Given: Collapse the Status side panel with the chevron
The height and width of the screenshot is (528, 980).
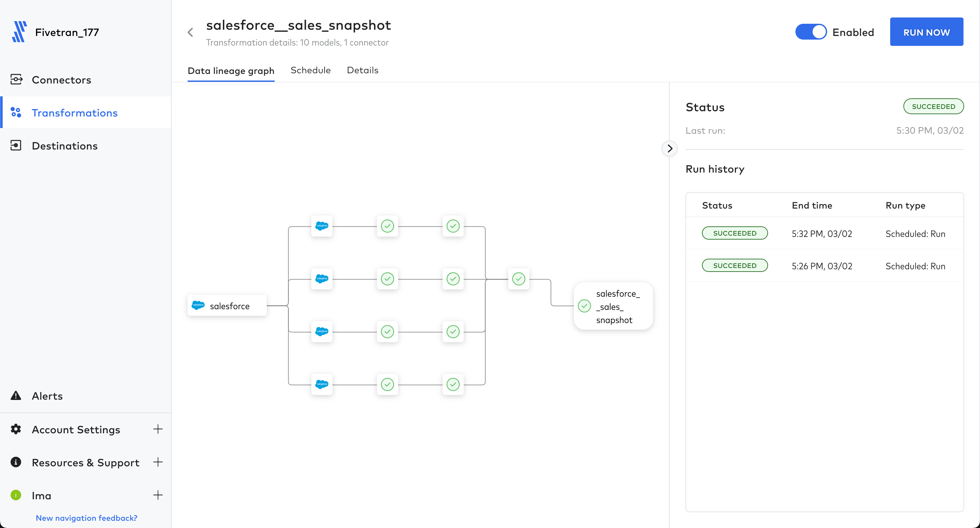Looking at the screenshot, I should point(670,148).
